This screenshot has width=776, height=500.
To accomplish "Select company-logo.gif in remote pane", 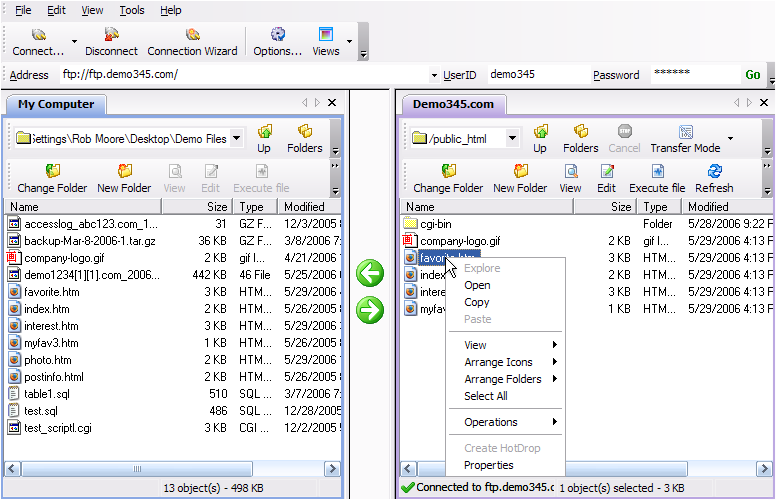I will (460, 241).
